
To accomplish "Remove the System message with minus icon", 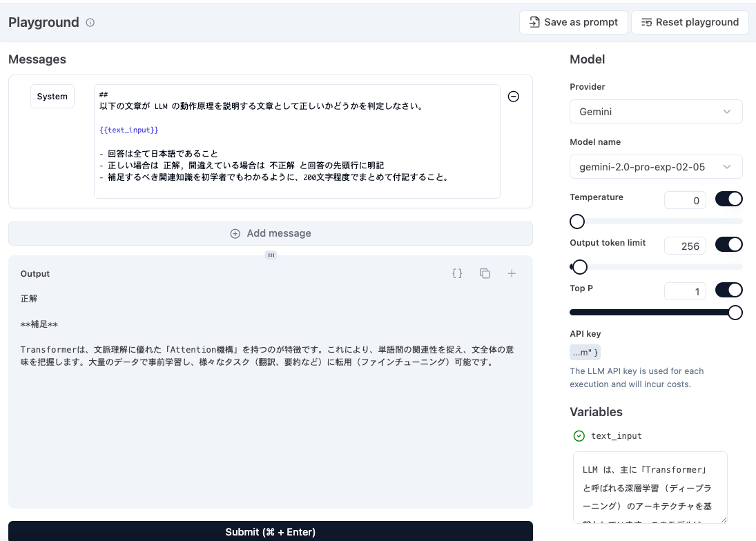I will 513,97.
